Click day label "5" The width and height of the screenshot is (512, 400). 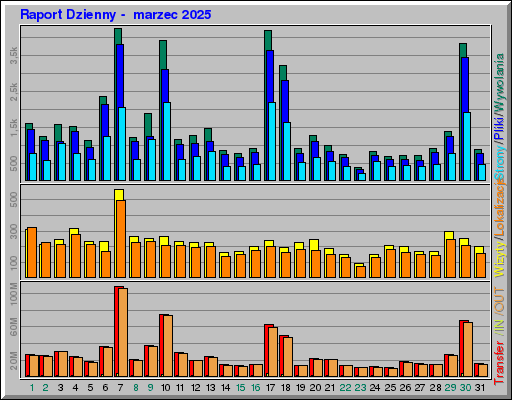point(90,388)
